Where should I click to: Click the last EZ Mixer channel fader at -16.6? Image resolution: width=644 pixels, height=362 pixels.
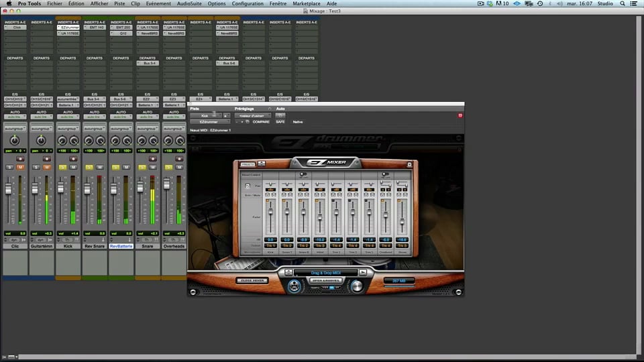pyautogui.click(x=402, y=221)
